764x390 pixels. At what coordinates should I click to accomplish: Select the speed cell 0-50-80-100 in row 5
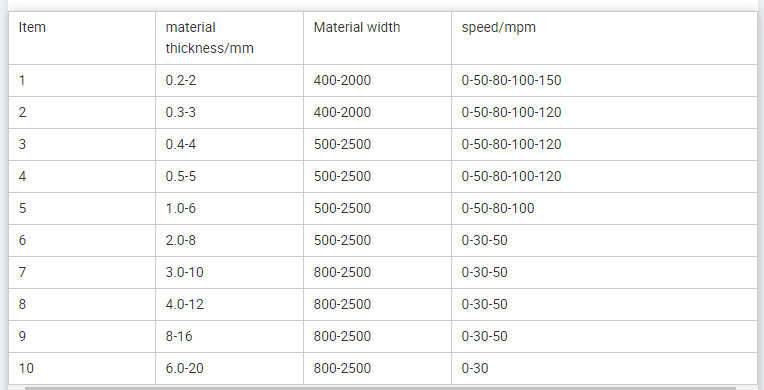tap(604, 209)
